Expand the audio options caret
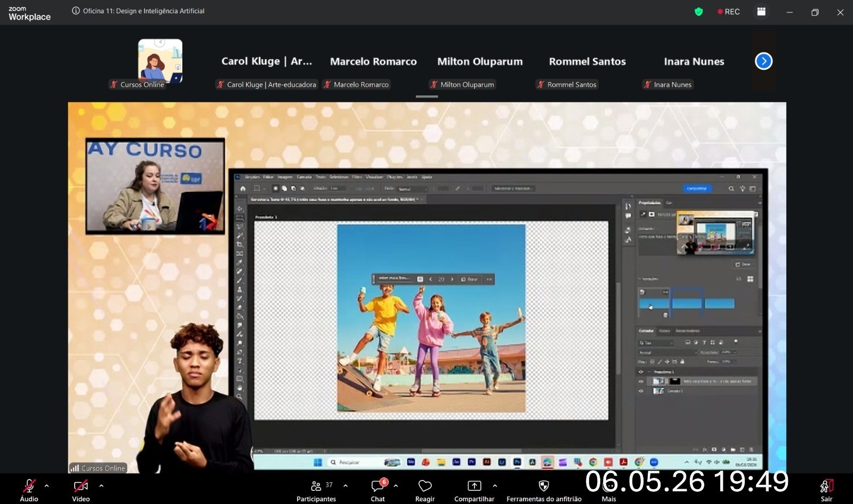The image size is (853, 504). click(x=47, y=486)
